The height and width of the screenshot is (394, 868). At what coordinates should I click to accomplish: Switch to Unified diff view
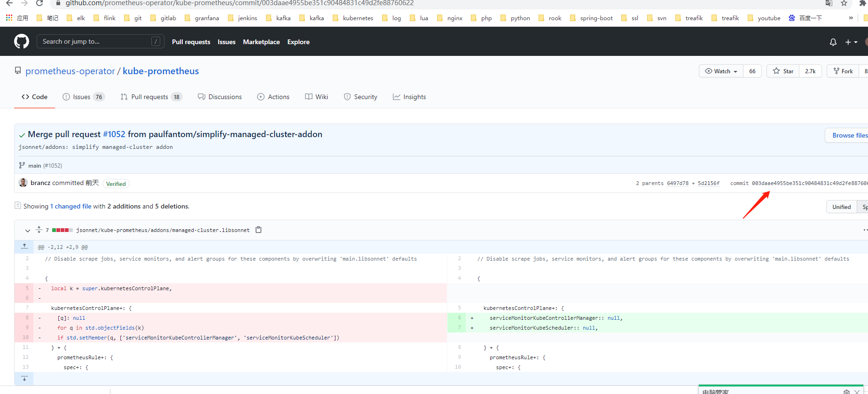coord(841,207)
